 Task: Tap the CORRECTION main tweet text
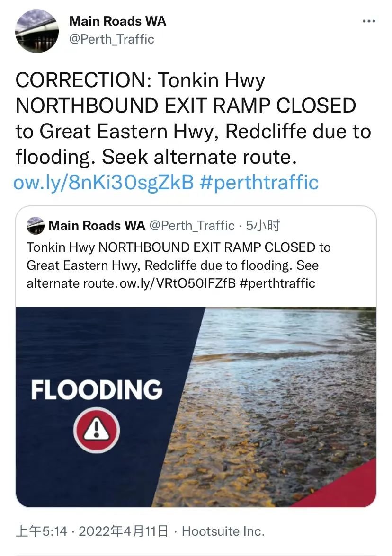pos(193,118)
